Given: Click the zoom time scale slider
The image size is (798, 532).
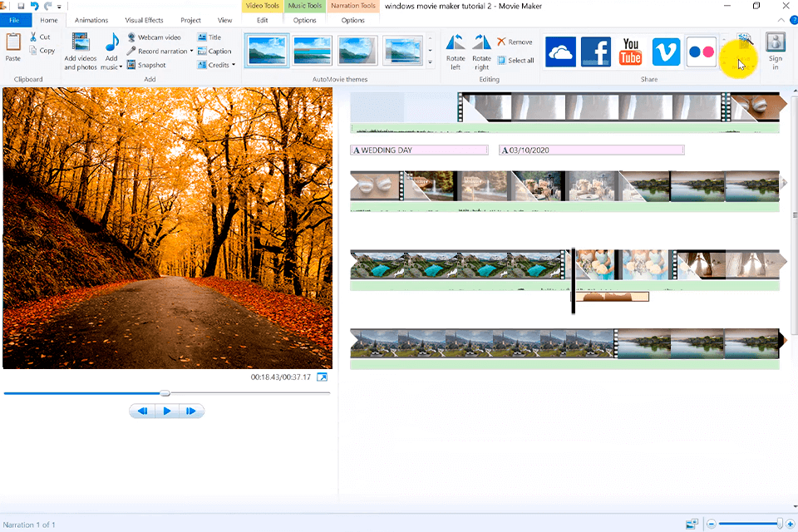Looking at the screenshot, I should (779, 524).
